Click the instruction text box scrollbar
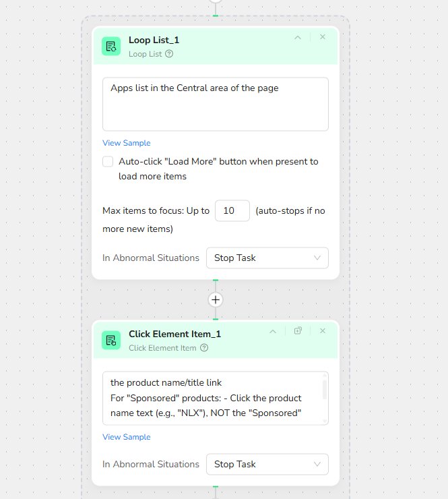Viewport: 448px width, 499px height. [x=325, y=390]
